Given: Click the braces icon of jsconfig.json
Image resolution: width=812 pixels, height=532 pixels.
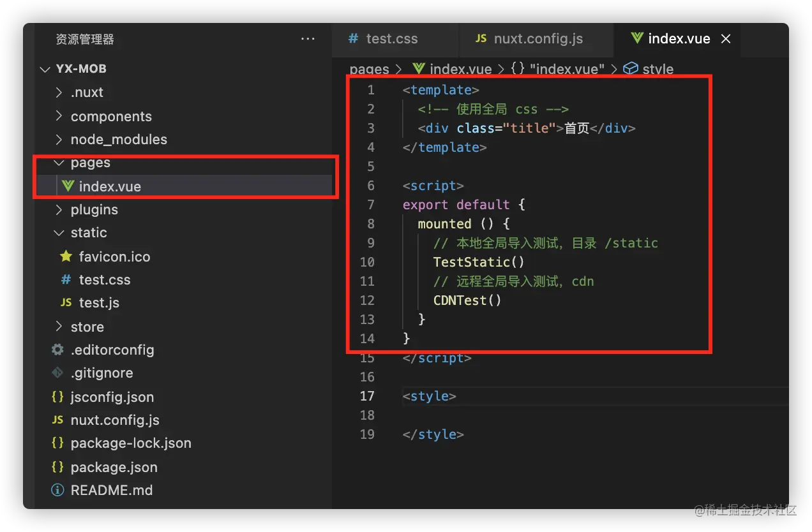Looking at the screenshot, I should pyautogui.click(x=57, y=397).
